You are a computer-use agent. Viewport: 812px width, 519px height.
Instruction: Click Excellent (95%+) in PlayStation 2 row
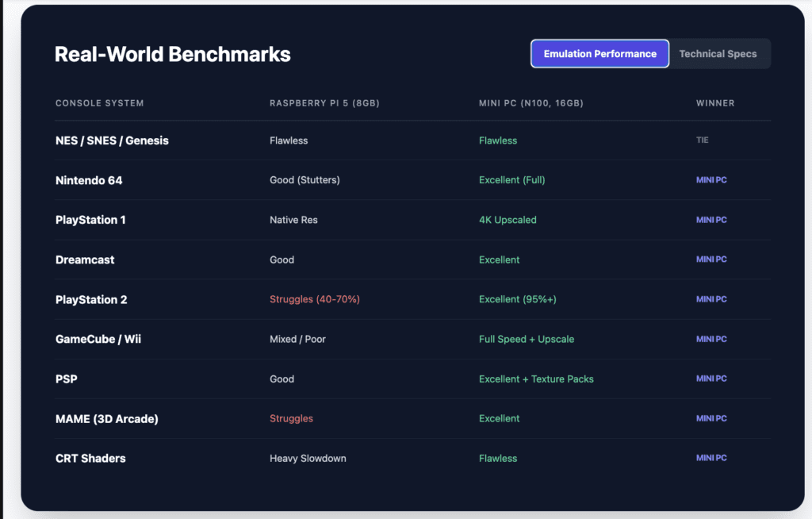(x=517, y=299)
